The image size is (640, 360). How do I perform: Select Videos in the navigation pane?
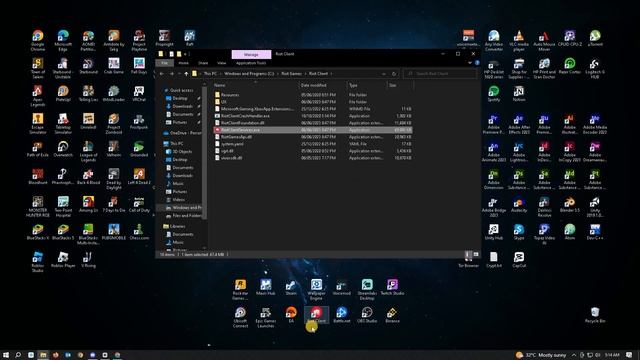(x=178, y=200)
